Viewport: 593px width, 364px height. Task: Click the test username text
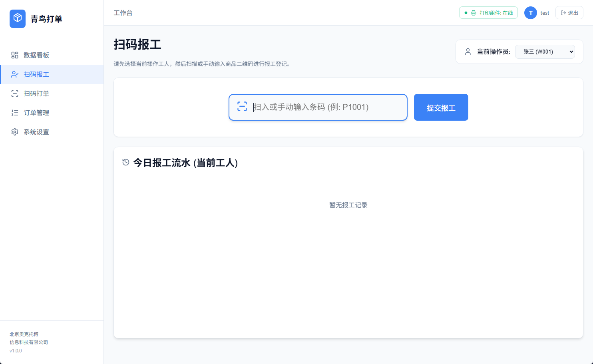coord(545,13)
